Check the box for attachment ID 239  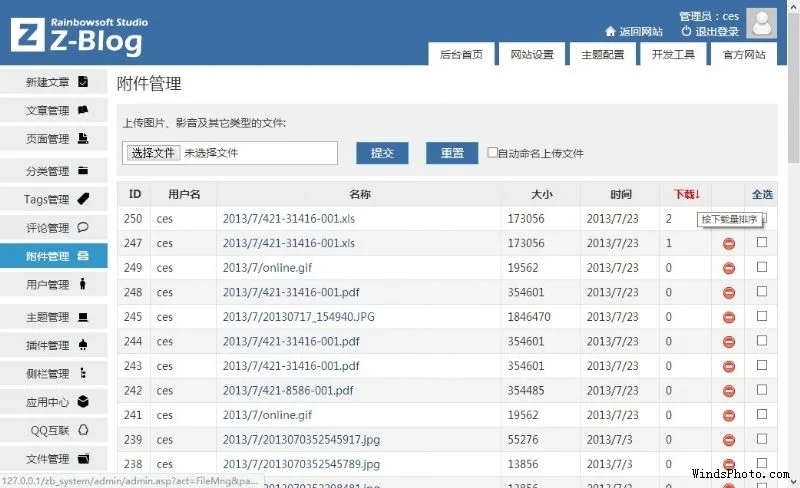[x=762, y=438]
